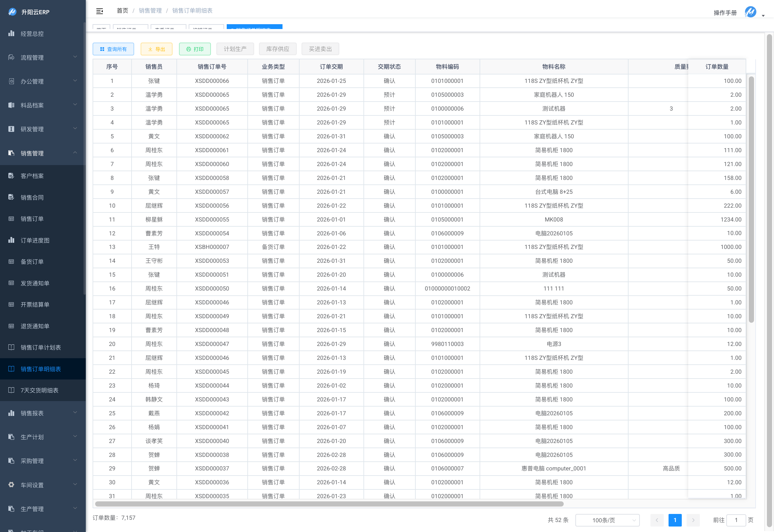Select 销售订单 in the sidebar menu
Viewport: 774px width, 532px height.
pyautogui.click(x=32, y=219)
